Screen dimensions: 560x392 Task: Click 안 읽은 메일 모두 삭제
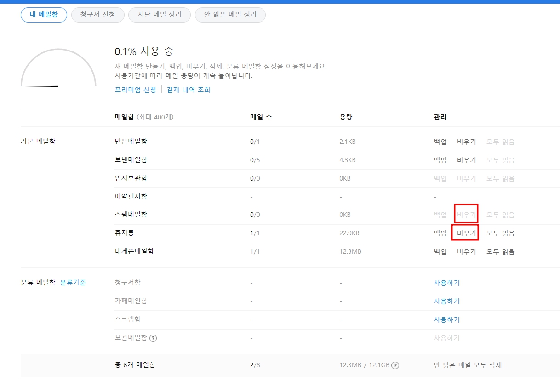click(x=469, y=365)
